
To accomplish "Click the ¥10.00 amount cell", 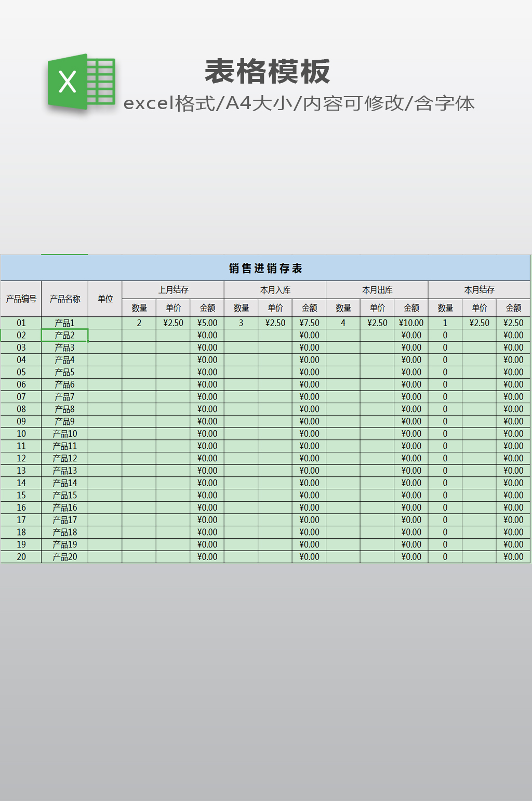I will pos(411,323).
